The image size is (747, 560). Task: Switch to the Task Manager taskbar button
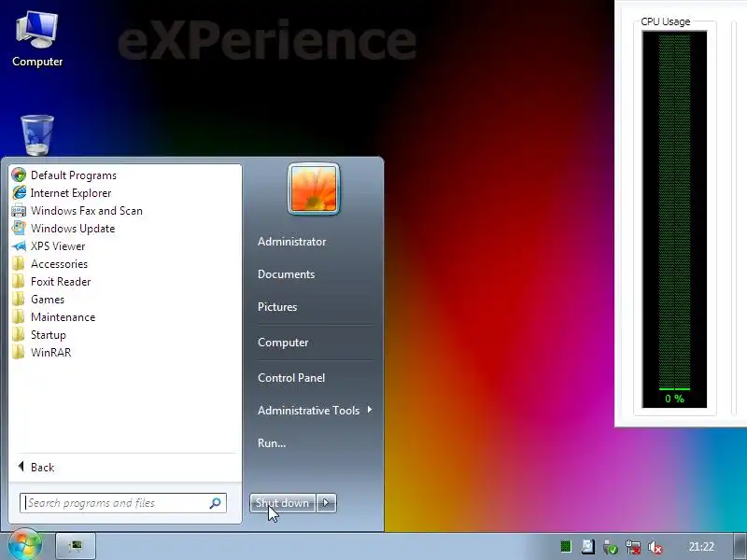[76, 546]
